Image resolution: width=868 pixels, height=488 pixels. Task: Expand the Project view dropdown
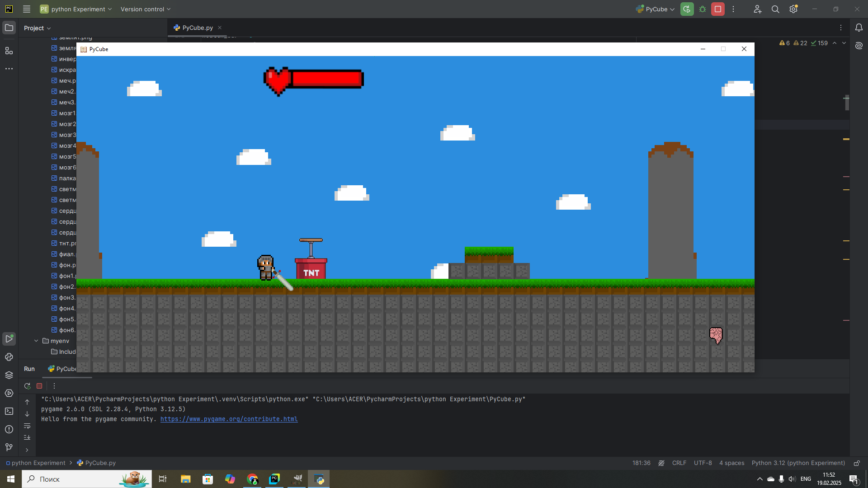(38, 28)
